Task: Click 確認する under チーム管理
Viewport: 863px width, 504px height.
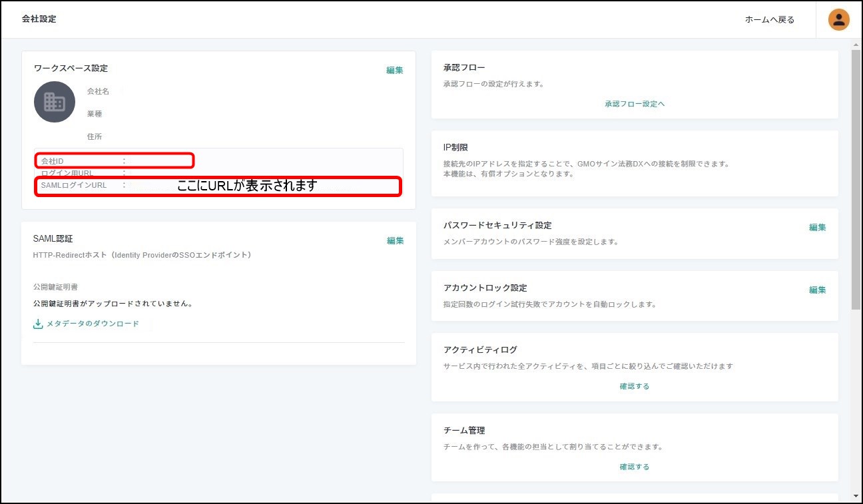Action: point(634,467)
